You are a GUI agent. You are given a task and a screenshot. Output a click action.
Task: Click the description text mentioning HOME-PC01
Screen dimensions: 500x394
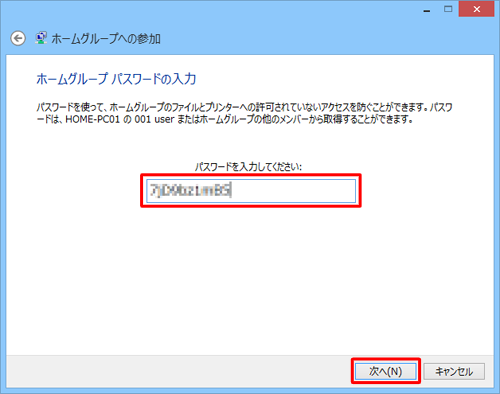pyautogui.click(x=244, y=113)
